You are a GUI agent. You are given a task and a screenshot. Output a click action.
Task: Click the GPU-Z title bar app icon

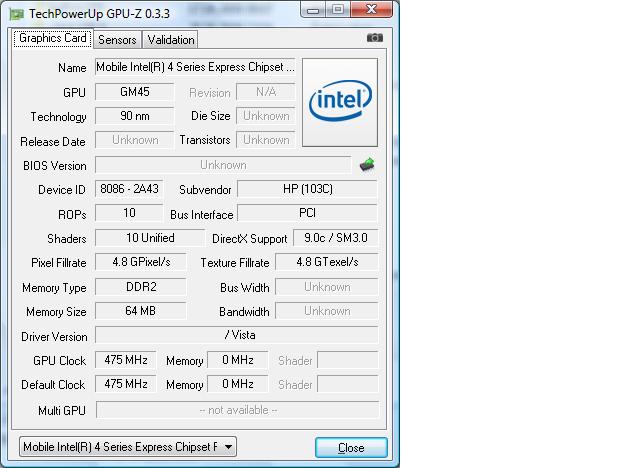[x=17, y=14]
